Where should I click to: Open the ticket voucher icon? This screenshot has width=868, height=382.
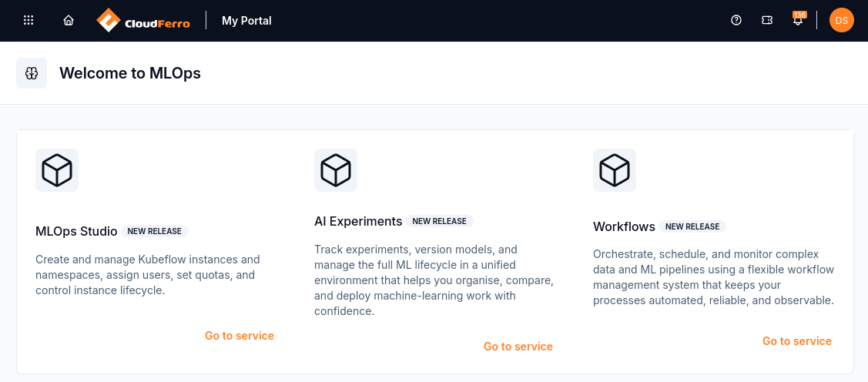767,21
